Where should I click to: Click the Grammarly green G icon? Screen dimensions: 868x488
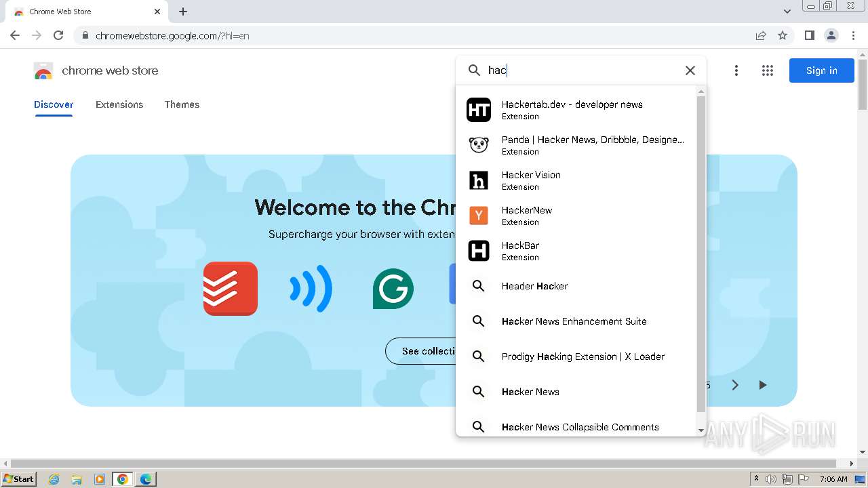pyautogui.click(x=393, y=289)
